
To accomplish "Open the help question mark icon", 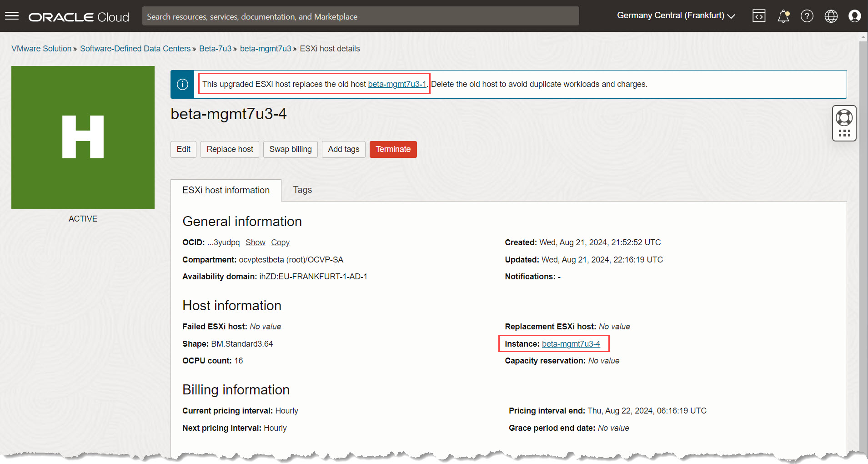I will click(807, 16).
